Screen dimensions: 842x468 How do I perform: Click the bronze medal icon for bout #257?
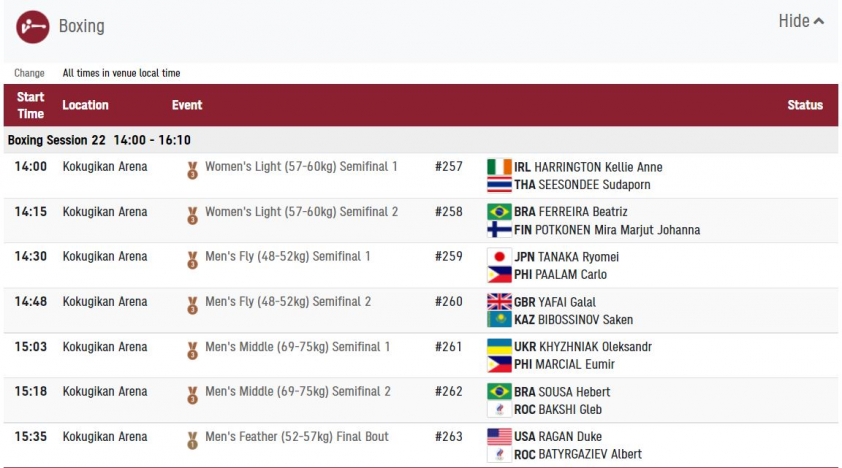(x=192, y=170)
